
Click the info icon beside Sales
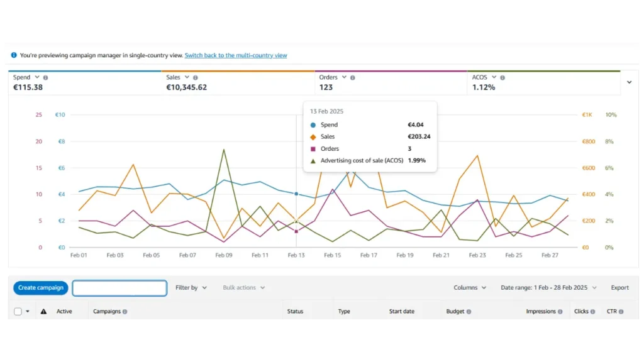[197, 78]
